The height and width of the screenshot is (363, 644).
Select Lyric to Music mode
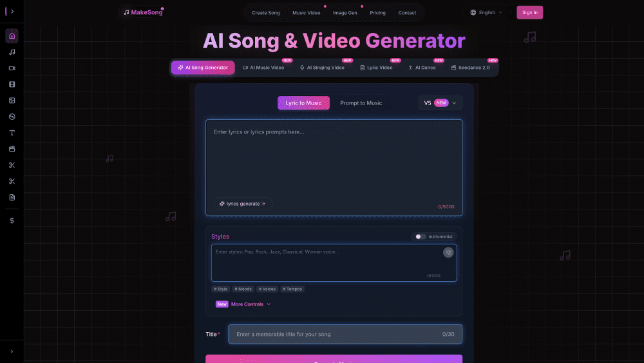pos(303,103)
